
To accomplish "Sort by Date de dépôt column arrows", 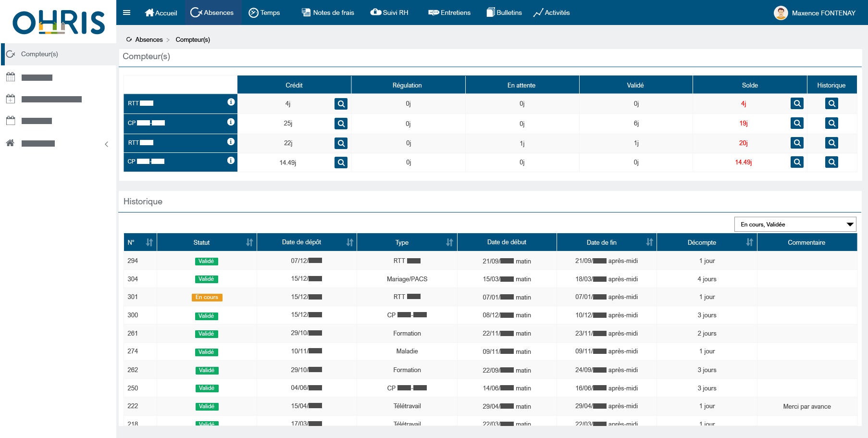I will [349, 242].
